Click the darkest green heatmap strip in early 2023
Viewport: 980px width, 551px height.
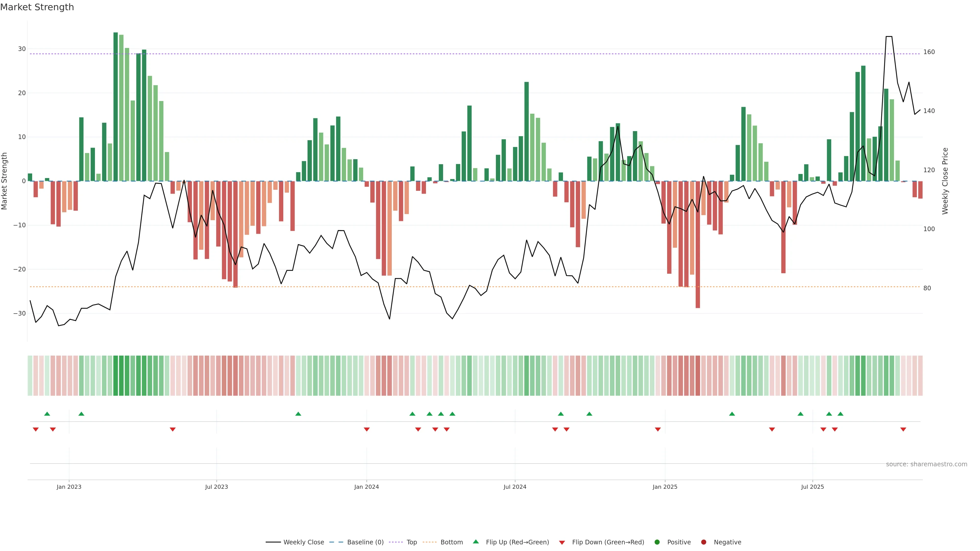point(116,376)
